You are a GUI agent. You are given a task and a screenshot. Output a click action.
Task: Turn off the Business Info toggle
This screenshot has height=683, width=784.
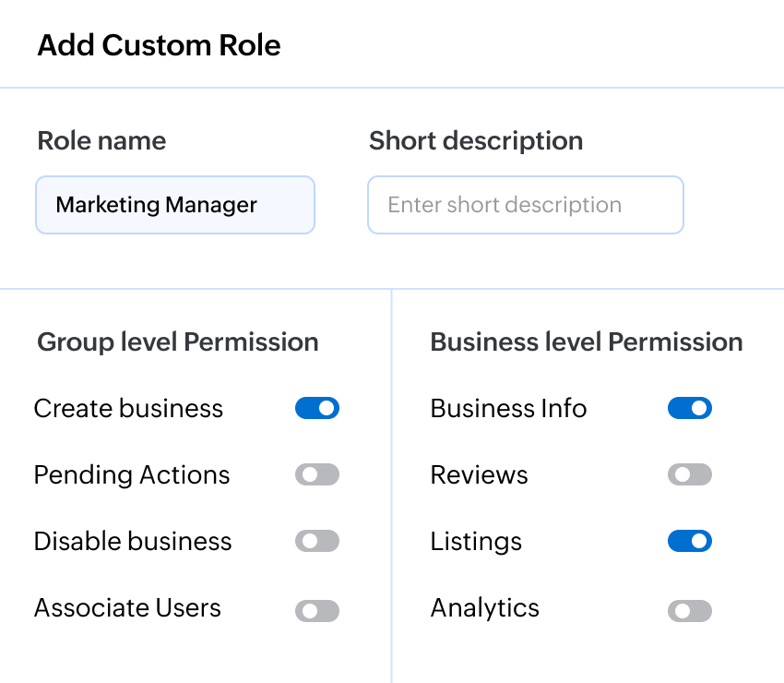click(x=690, y=408)
